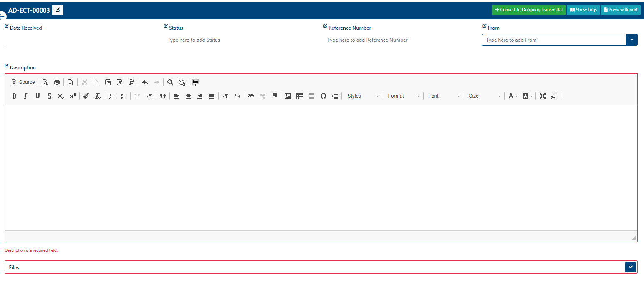Toggle bold formatting
644x283 pixels.
click(x=14, y=96)
